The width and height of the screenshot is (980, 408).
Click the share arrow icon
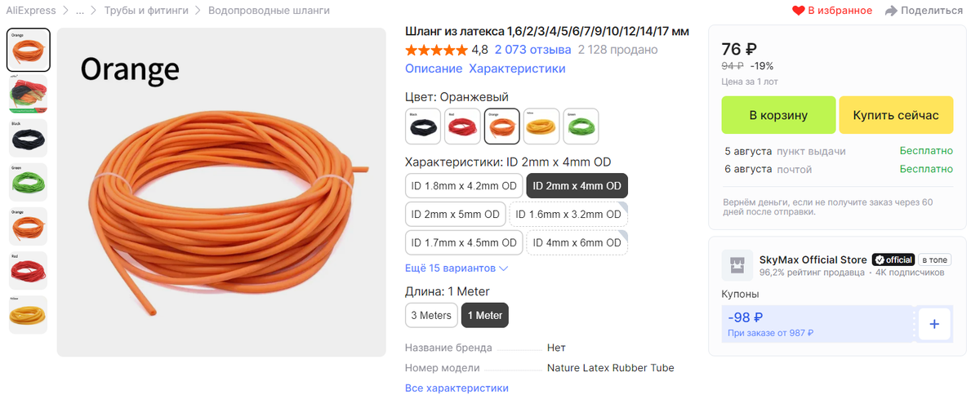[x=892, y=11]
